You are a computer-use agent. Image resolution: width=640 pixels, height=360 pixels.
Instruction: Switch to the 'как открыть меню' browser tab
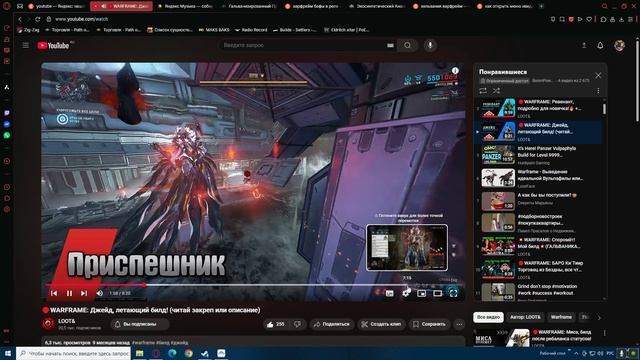click(x=505, y=6)
